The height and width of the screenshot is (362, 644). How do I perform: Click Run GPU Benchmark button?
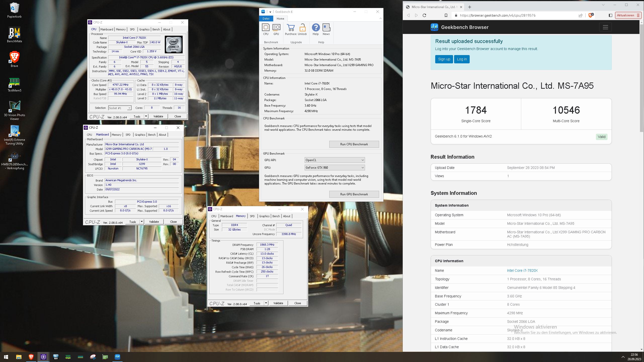(x=354, y=194)
